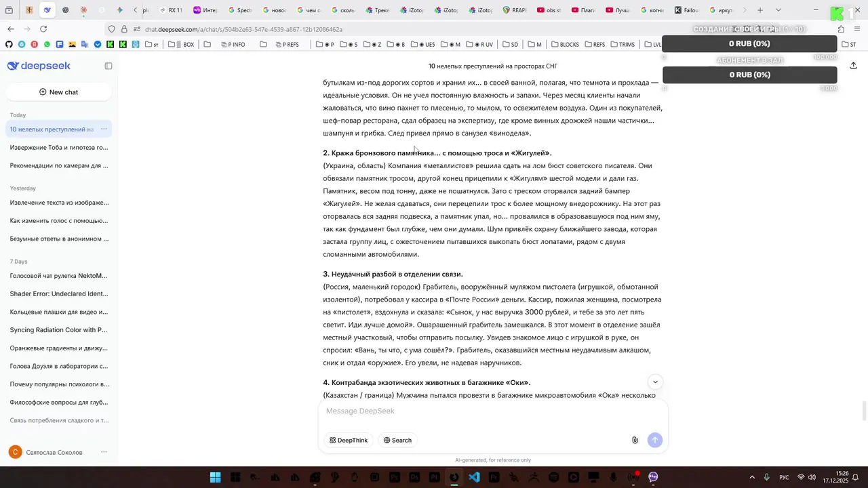Switch to the Fallou browser tab
Viewport: 868px width, 488px height.
click(x=686, y=10)
